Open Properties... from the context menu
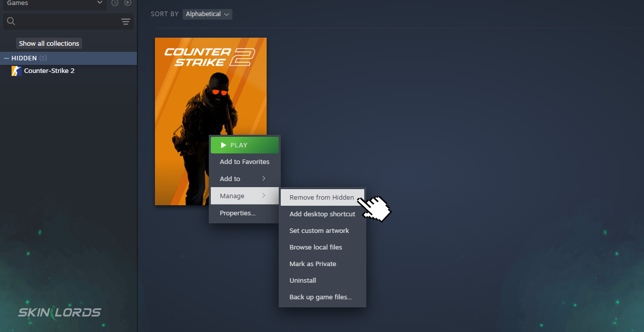Viewport: 644px width, 332px height. point(245,213)
